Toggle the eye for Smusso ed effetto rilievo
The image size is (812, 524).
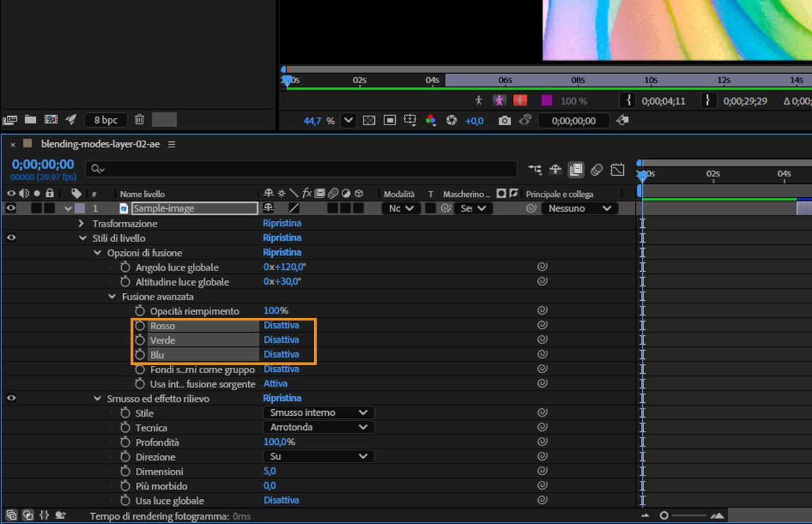click(x=11, y=398)
